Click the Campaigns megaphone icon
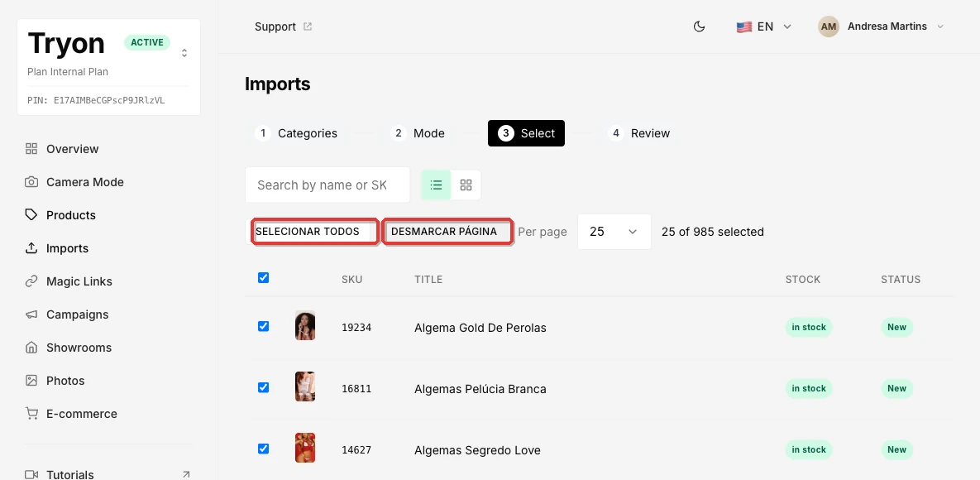 [31, 314]
